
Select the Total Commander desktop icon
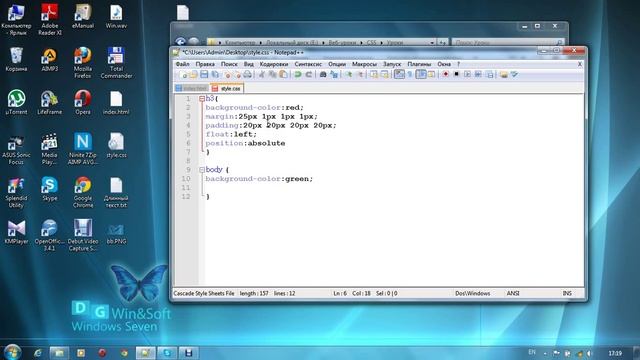[x=116, y=63]
